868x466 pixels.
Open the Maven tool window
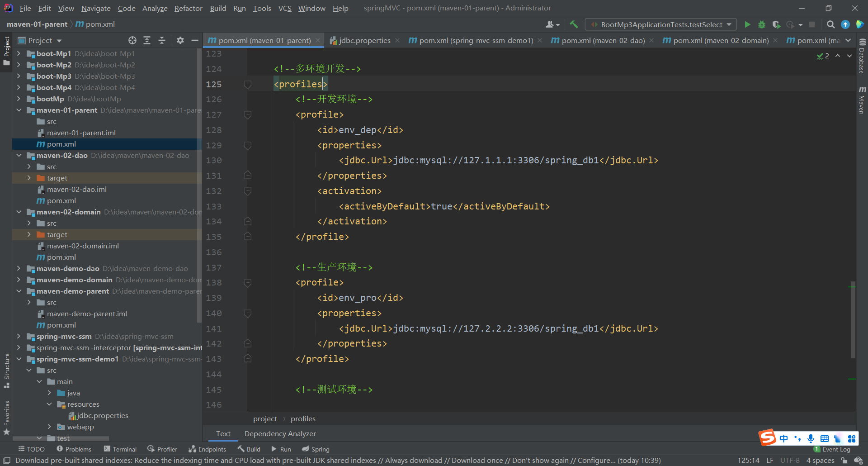[x=862, y=100]
